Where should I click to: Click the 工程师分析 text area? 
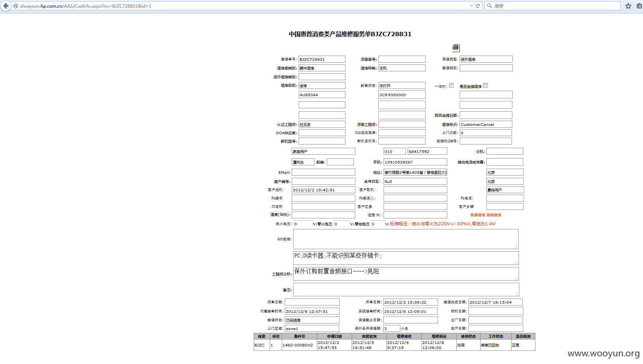(x=406, y=274)
